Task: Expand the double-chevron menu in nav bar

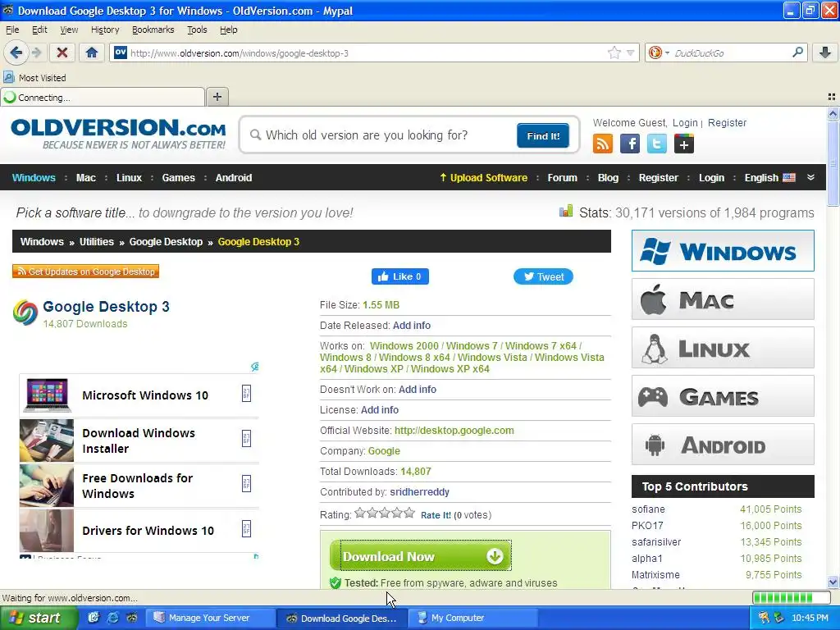Action: [x=810, y=177]
